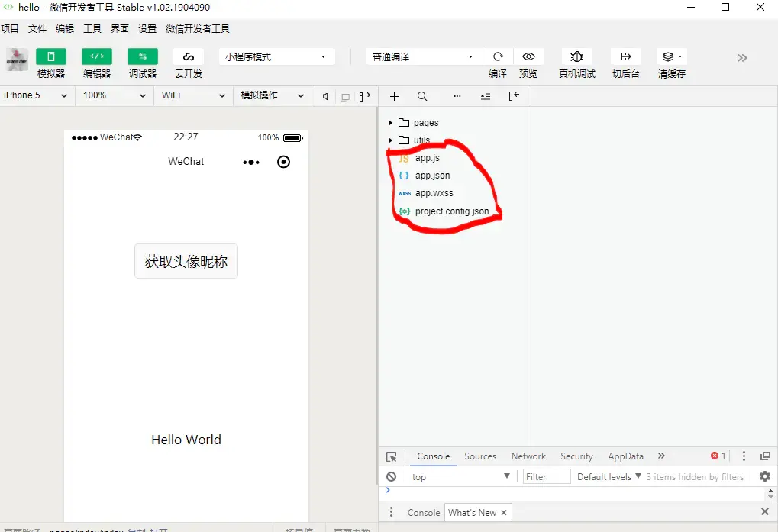Open drawer three-dot menu

tap(391, 512)
